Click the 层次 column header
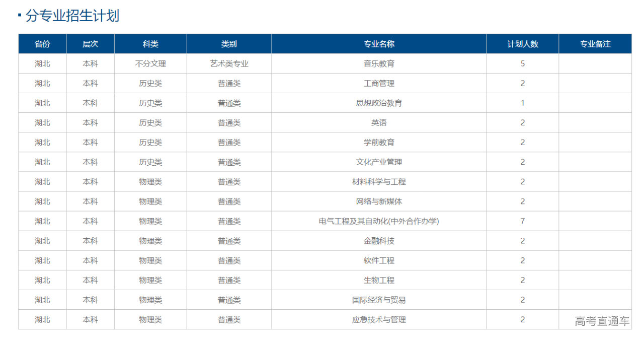The width and height of the screenshot is (644, 341). tap(91, 44)
